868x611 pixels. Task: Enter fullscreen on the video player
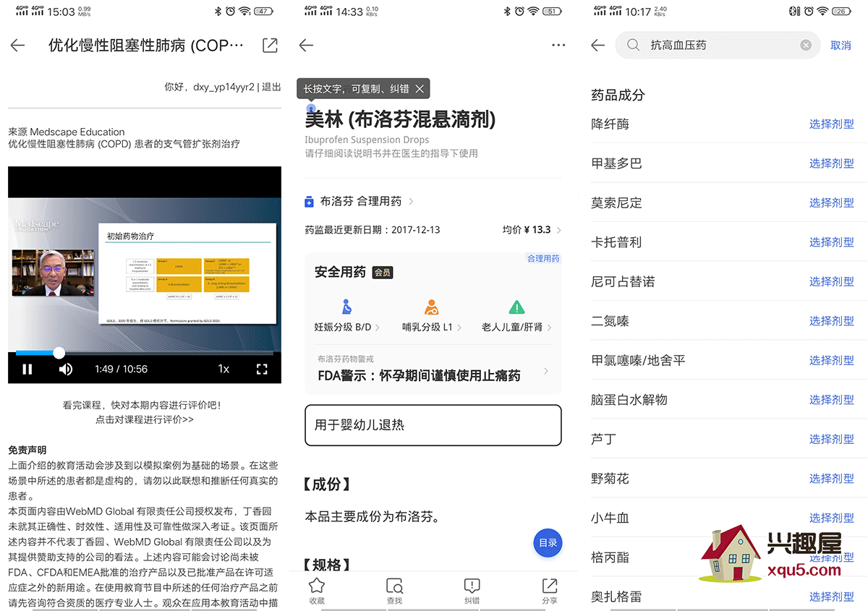tap(262, 369)
